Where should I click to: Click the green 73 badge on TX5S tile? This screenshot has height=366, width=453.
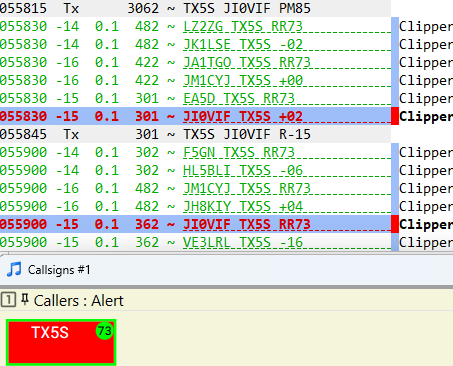pyautogui.click(x=105, y=331)
